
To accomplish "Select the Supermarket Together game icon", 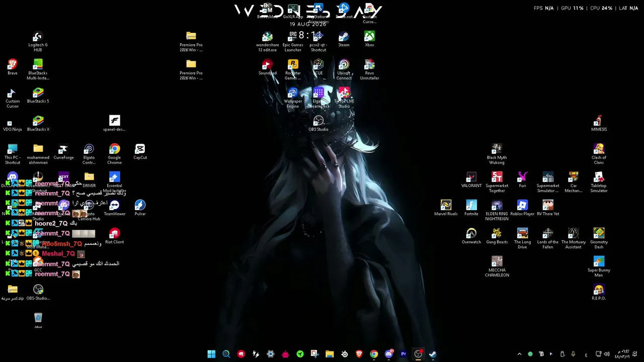I will [x=497, y=183].
